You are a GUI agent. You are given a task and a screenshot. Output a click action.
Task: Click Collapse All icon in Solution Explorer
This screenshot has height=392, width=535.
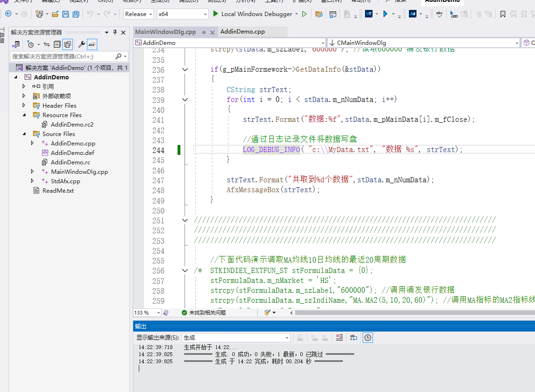(x=57, y=44)
